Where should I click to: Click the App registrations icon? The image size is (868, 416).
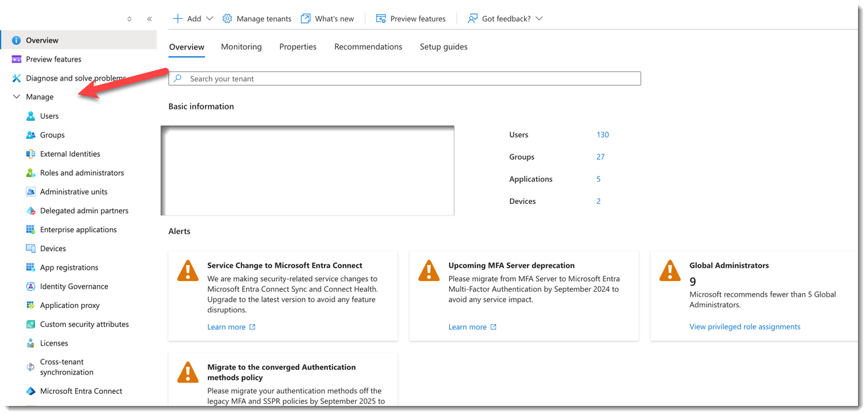[x=31, y=267]
